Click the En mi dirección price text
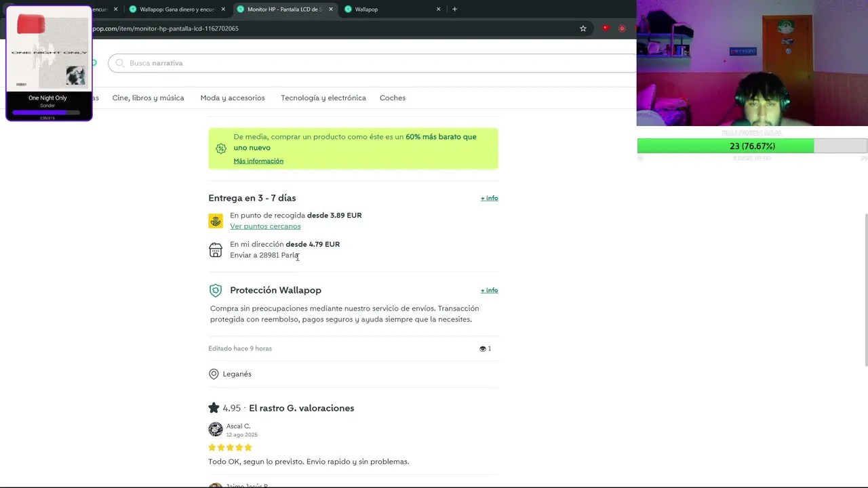The width and height of the screenshot is (868, 488). pos(285,244)
